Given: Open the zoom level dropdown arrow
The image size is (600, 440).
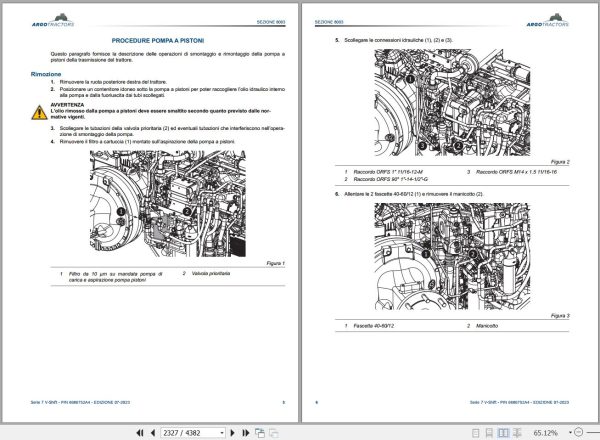Looking at the screenshot, I should click(570, 433).
